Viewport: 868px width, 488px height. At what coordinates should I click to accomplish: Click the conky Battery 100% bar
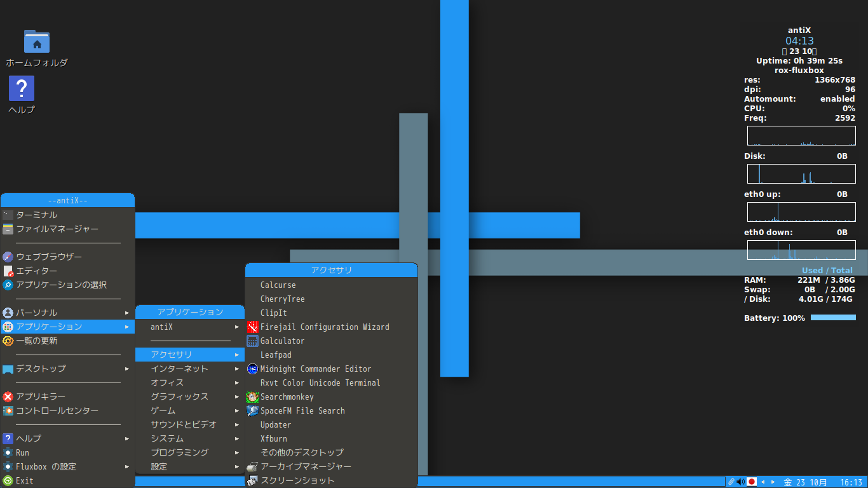coord(833,318)
